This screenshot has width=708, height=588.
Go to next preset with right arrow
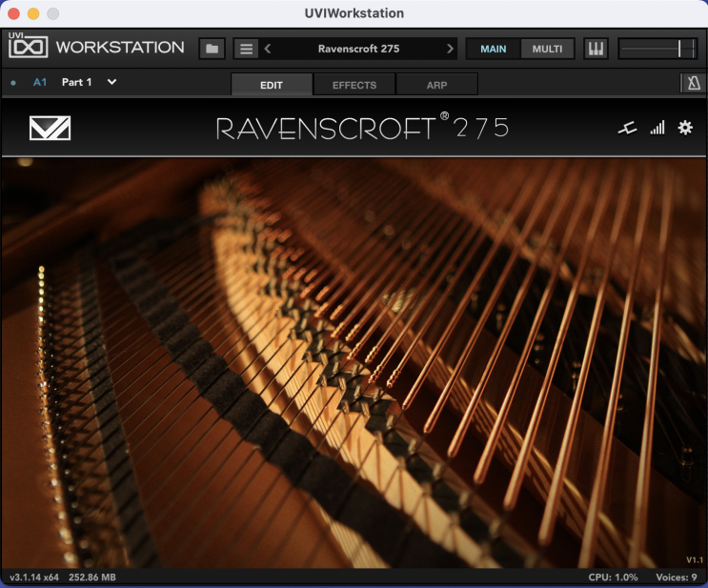450,49
